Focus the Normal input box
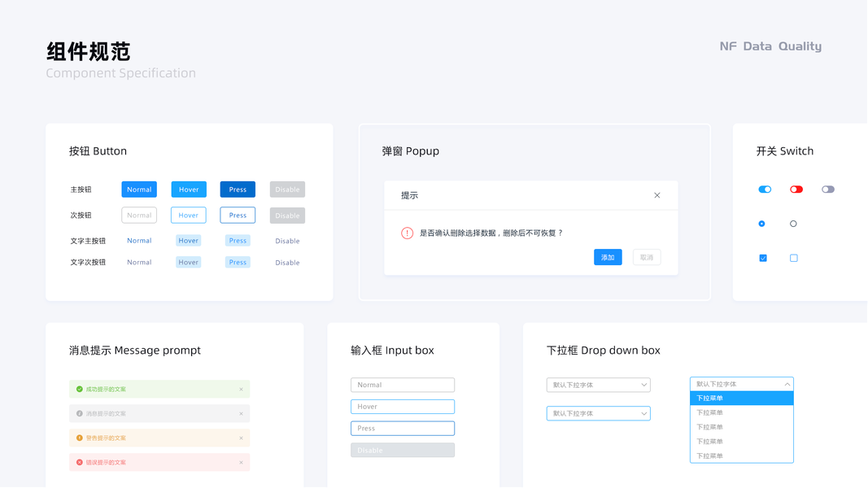Image resolution: width=868 pixels, height=488 pixels. click(x=403, y=385)
